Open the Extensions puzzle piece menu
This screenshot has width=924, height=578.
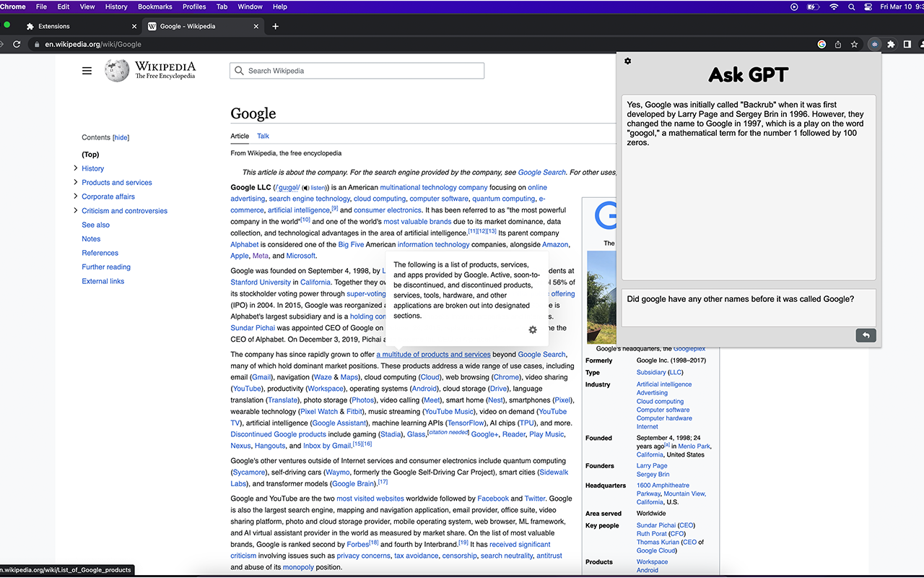tap(891, 44)
